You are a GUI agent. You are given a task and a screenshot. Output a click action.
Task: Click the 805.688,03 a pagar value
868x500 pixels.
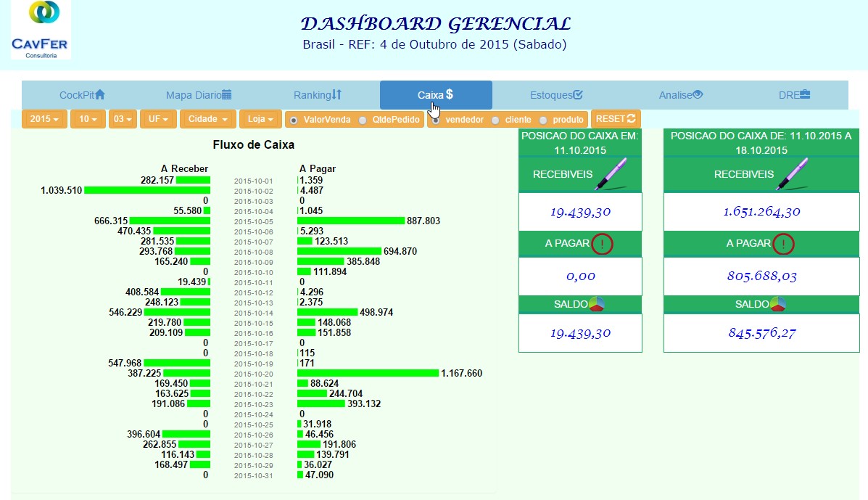click(761, 276)
